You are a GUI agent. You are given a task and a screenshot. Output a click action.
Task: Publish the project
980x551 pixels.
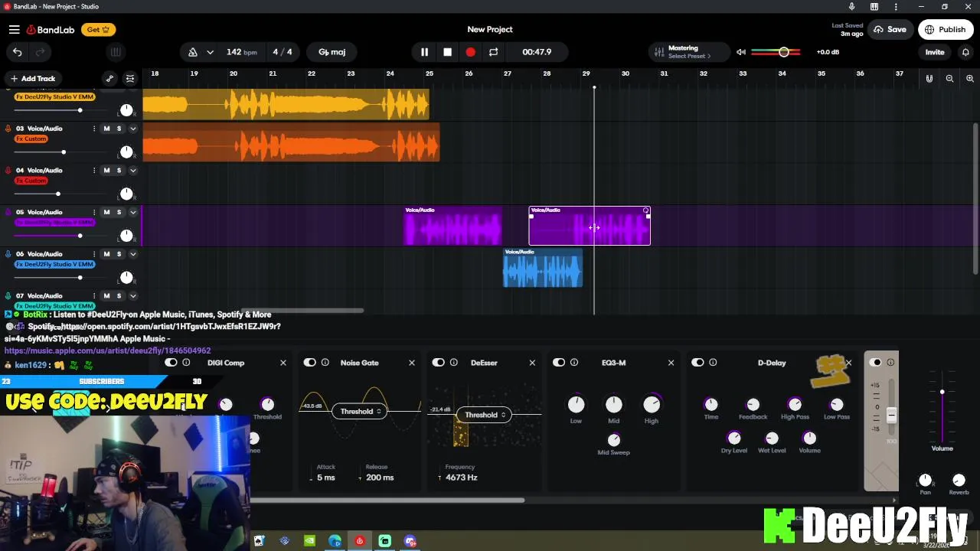[x=946, y=29]
